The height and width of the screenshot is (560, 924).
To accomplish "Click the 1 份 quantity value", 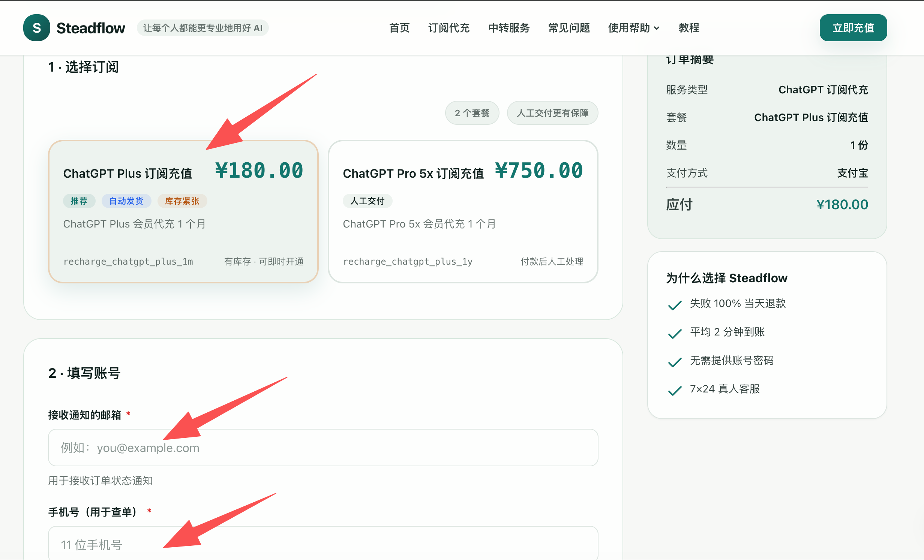I will (x=859, y=145).
